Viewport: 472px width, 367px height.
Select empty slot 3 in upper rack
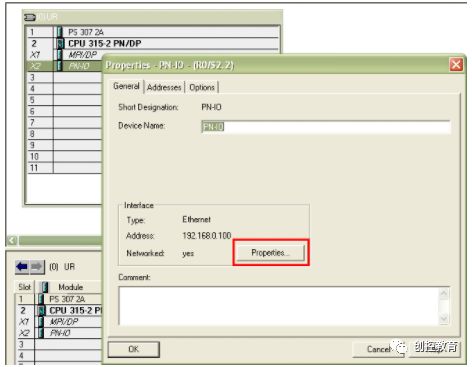pyautogui.click(x=65, y=77)
